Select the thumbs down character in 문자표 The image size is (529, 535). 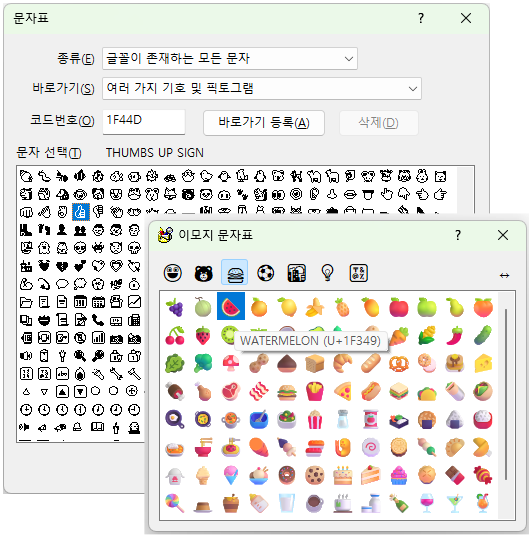(x=98, y=212)
